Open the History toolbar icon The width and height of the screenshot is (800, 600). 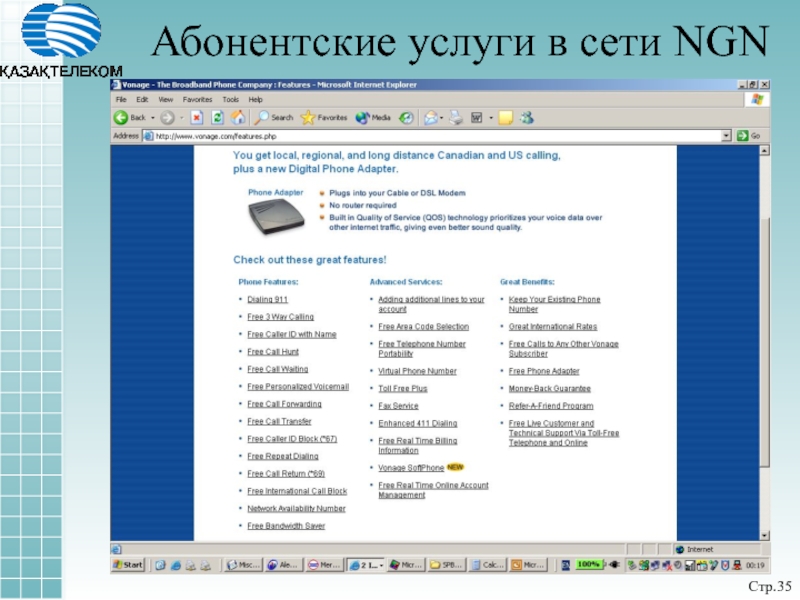406,118
